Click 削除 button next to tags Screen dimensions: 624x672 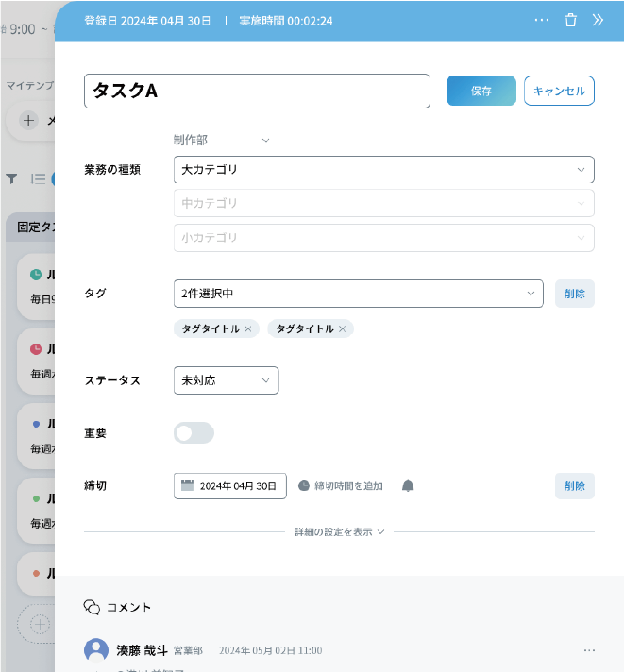pyautogui.click(x=574, y=294)
